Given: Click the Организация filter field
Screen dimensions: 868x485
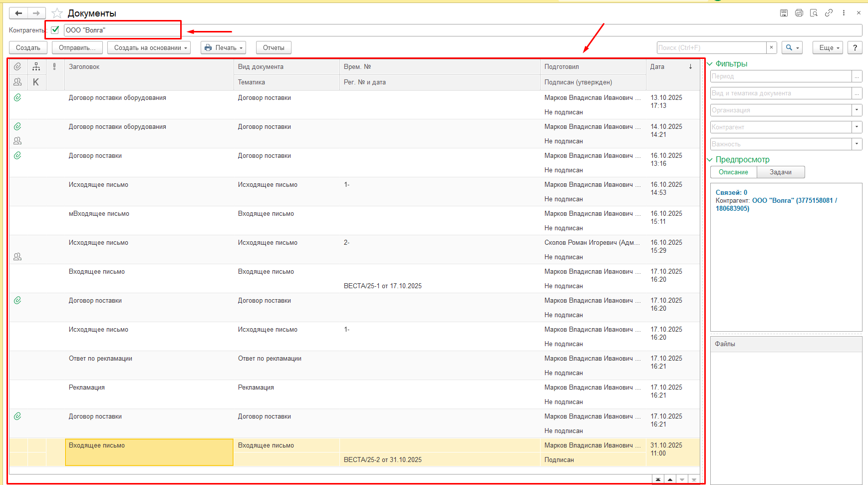Looking at the screenshot, I should click(781, 110).
